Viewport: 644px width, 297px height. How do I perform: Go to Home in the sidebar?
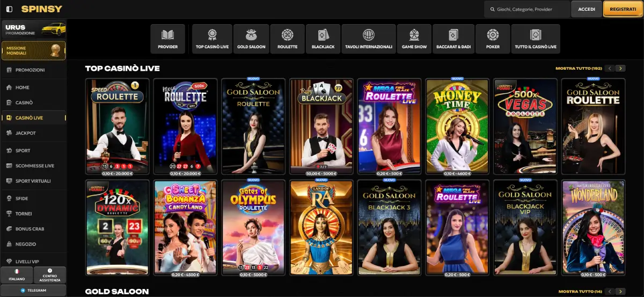33,87
